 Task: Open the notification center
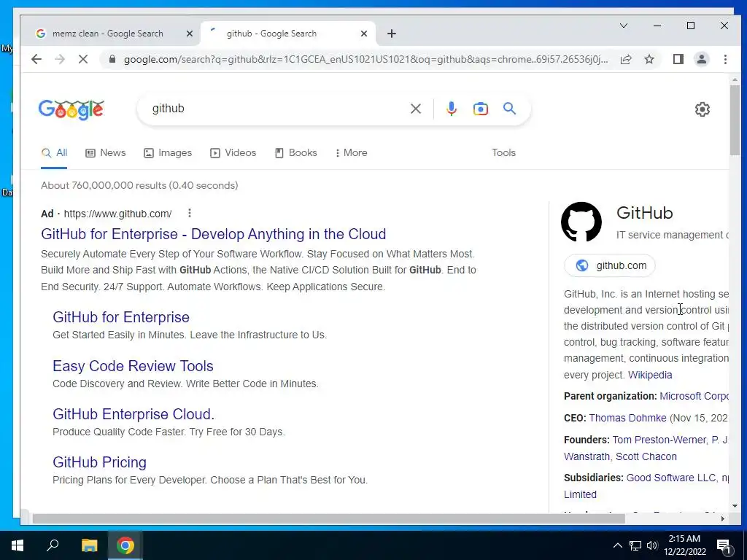724,545
